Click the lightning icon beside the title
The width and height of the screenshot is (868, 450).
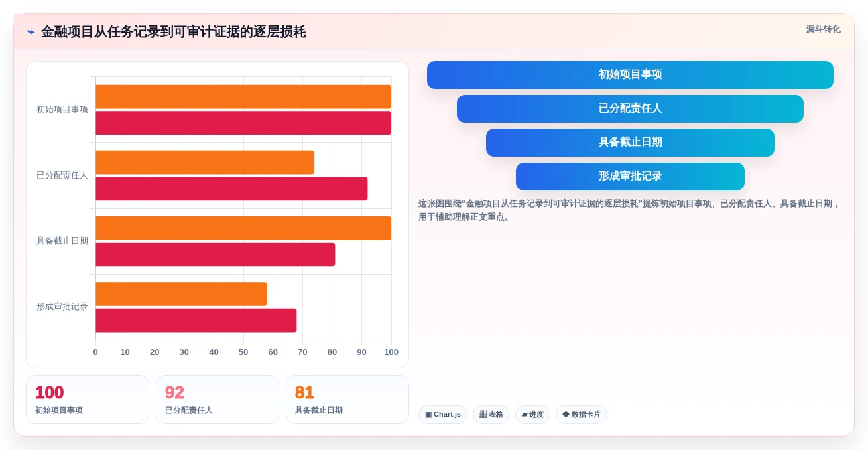[x=31, y=32]
